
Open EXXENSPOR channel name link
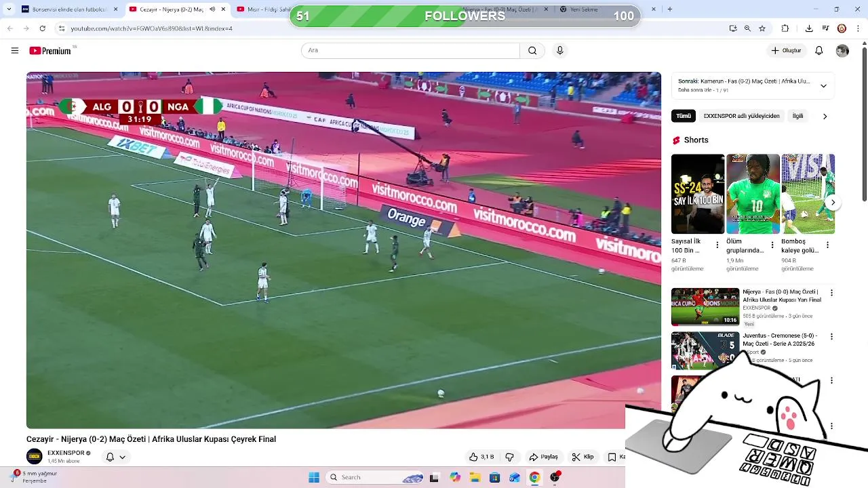point(66,453)
